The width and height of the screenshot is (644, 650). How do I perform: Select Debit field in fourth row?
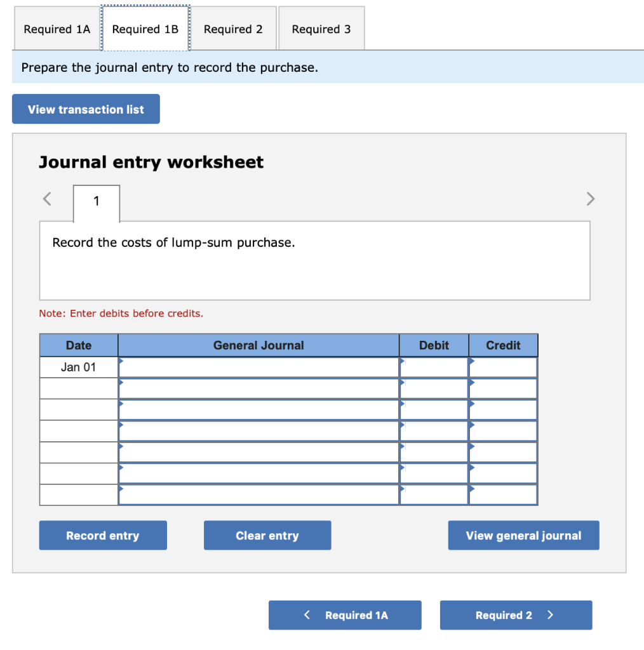(434, 431)
